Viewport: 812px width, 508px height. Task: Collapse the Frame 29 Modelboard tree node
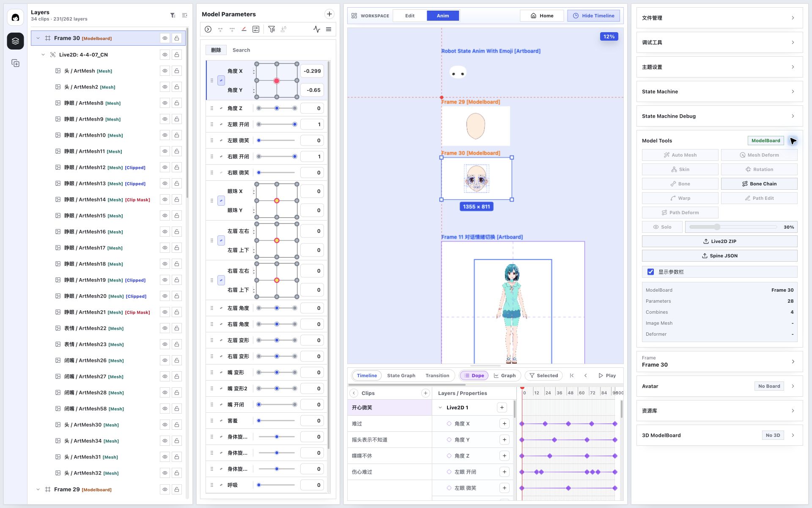38,489
